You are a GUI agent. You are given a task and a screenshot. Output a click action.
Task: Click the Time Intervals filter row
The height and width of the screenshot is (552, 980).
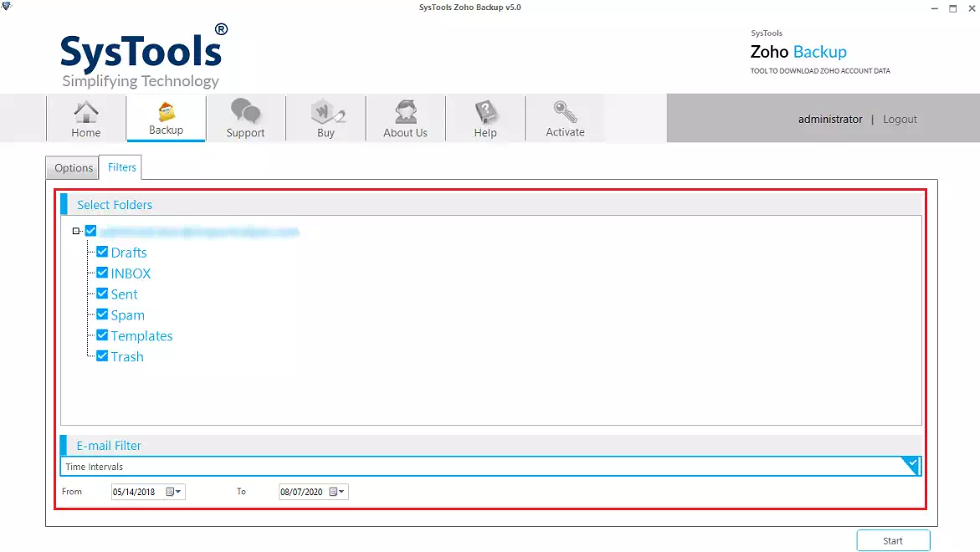pyautogui.click(x=490, y=467)
